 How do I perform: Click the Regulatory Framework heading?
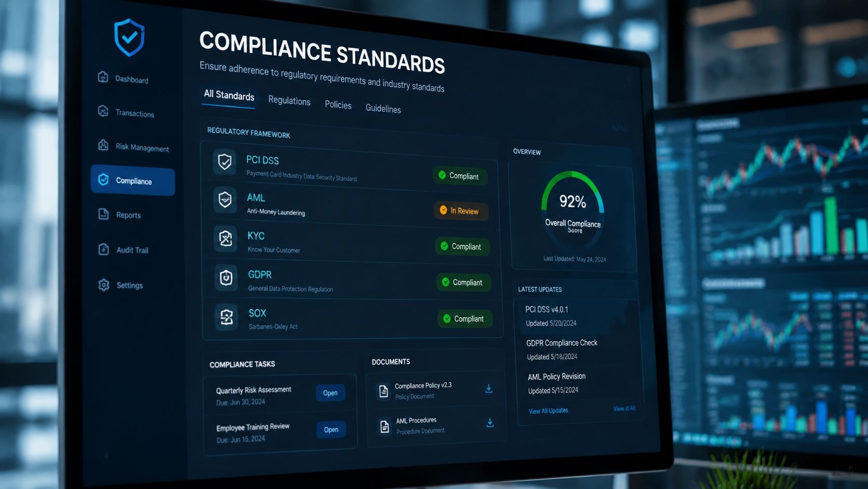(248, 132)
